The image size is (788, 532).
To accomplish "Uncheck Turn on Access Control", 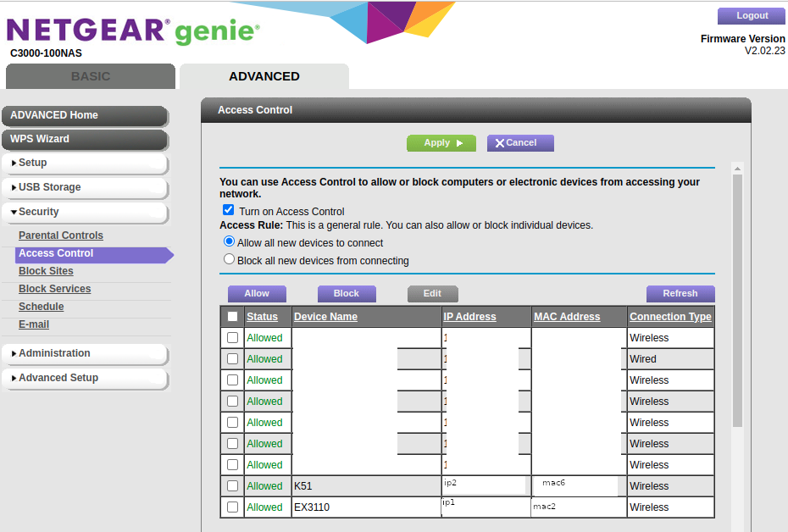I will click(228, 210).
